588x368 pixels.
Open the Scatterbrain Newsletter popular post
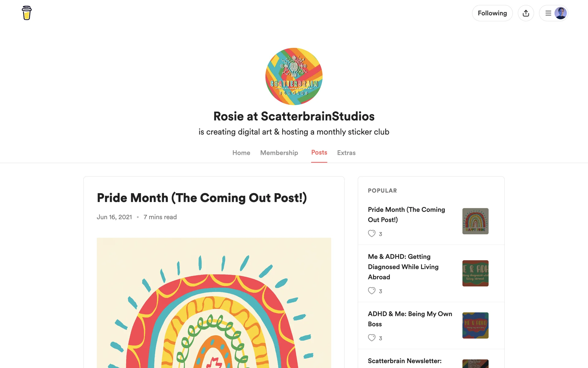click(x=405, y=361)
